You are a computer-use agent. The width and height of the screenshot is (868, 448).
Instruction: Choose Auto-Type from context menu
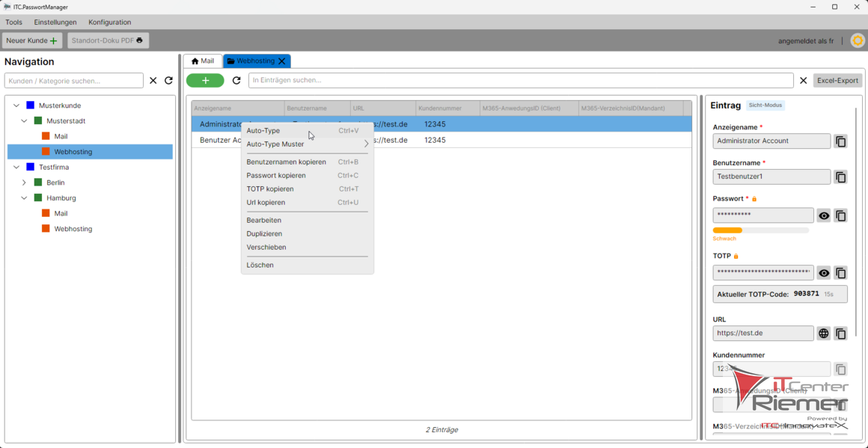[x=308, y=131]
